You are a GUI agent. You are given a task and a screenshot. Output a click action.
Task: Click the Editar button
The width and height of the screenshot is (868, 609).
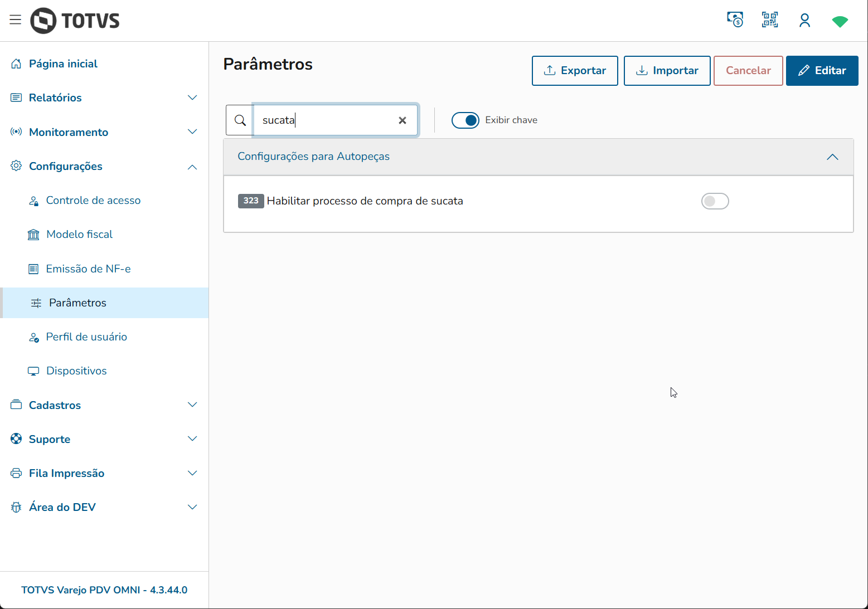[x=822, y=71]
